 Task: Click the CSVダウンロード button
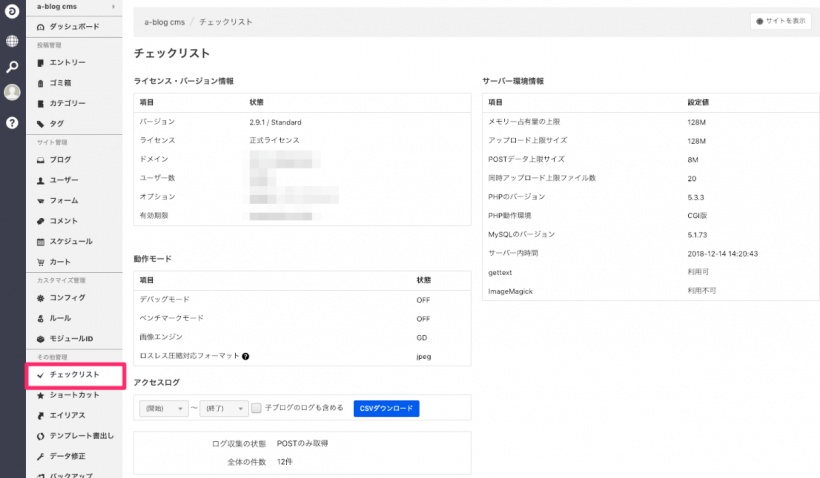click(x=386, y=408)
